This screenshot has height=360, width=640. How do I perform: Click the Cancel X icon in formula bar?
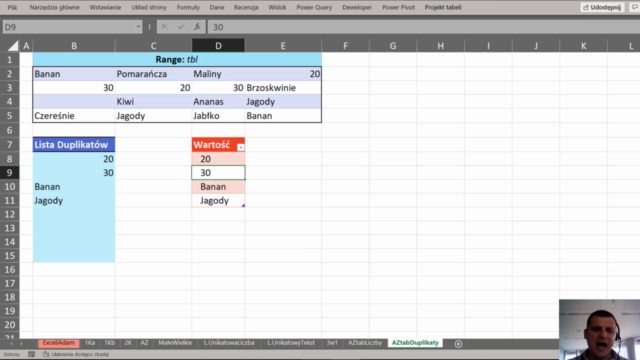pyautogui.click(x=164, y=27)
